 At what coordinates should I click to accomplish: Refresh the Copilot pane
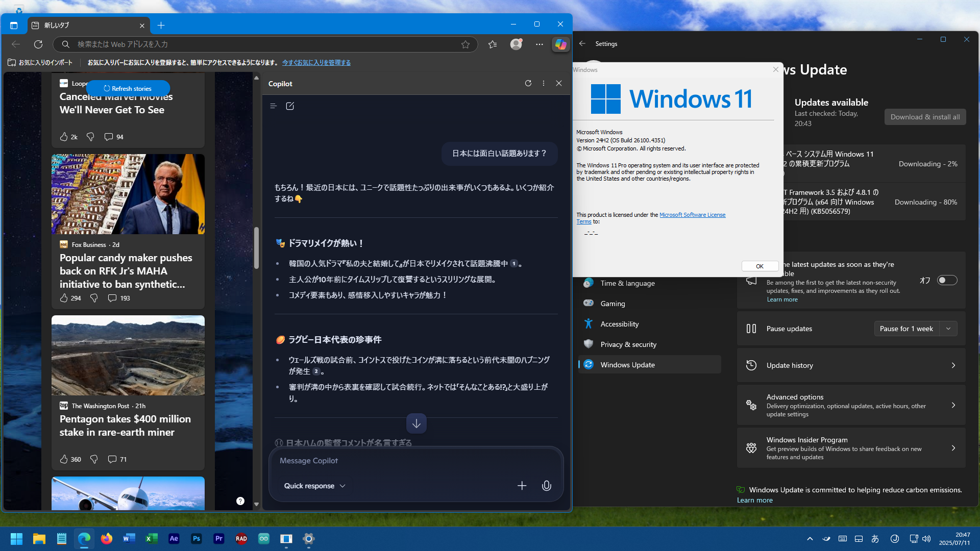528,83
